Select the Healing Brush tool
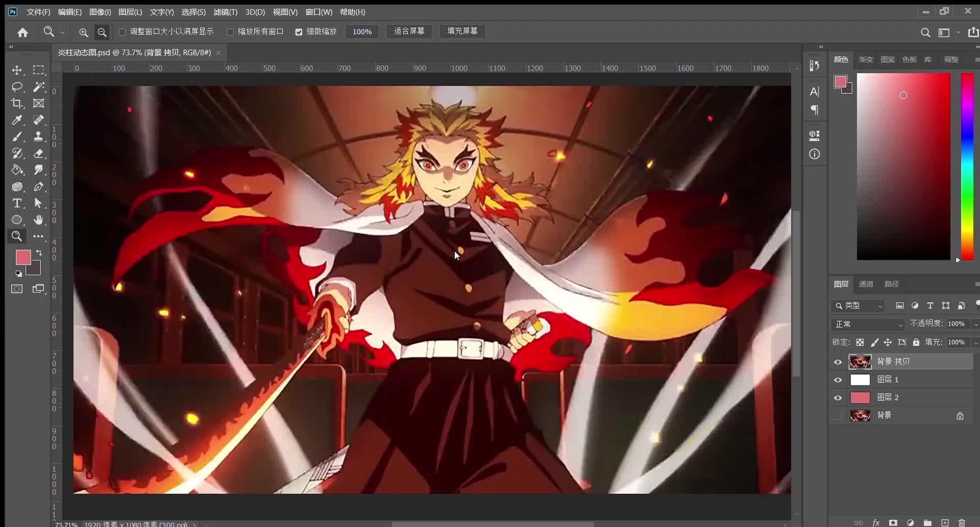 pyautogui.click(x=39, y=120)
